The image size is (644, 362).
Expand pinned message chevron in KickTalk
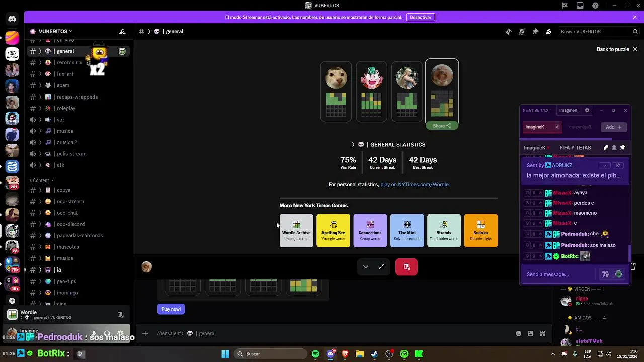[x=604, y=165]
